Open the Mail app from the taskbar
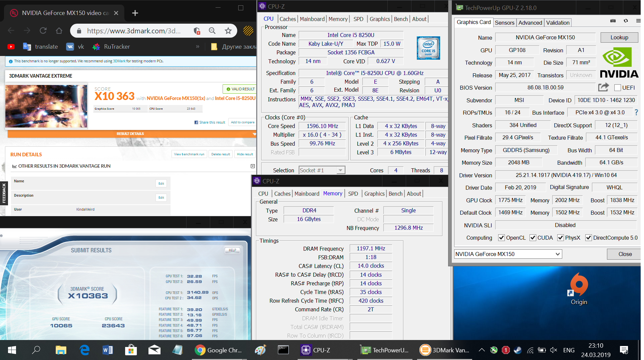This screenshot has height=360, width=644. 154,350
